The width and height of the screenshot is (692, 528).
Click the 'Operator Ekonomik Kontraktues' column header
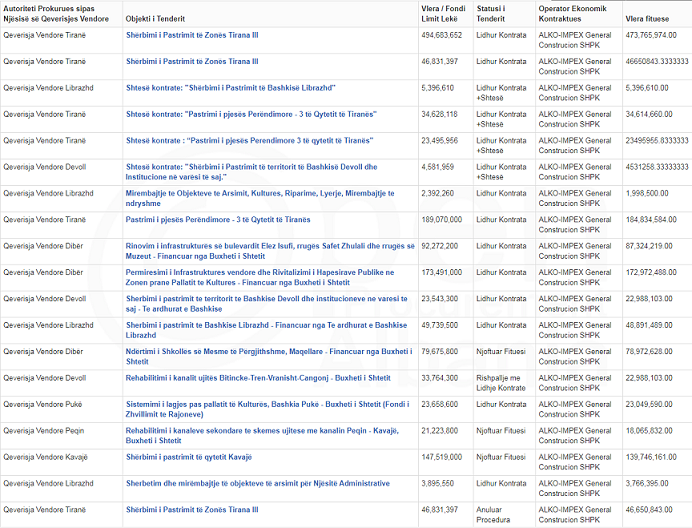point(575,14)
